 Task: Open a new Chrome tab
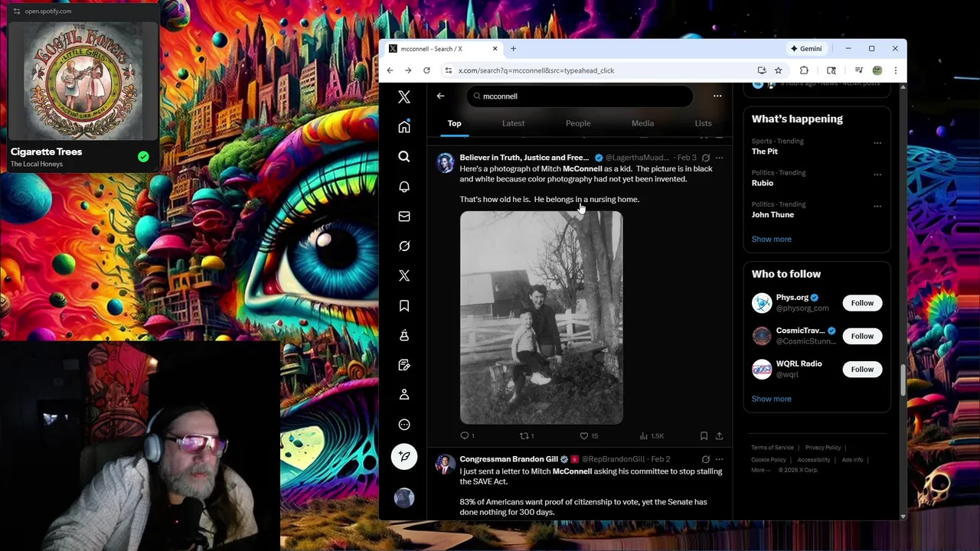pos(513,49)
